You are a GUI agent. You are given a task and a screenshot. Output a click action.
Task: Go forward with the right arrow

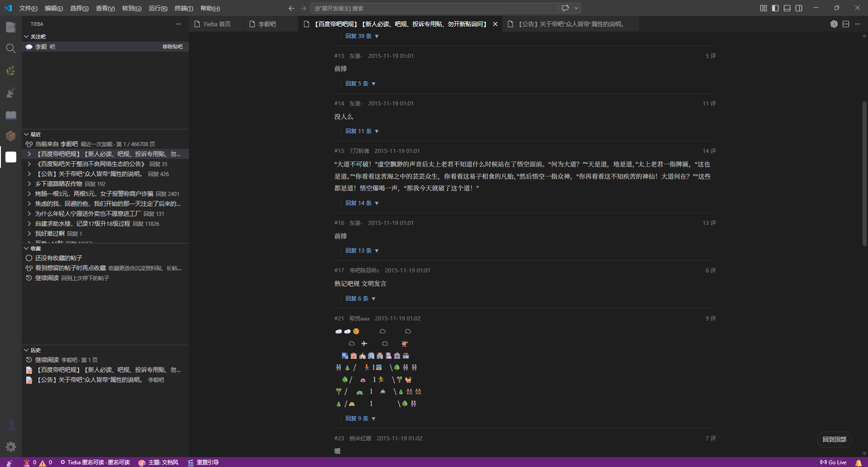coord(303,8)
